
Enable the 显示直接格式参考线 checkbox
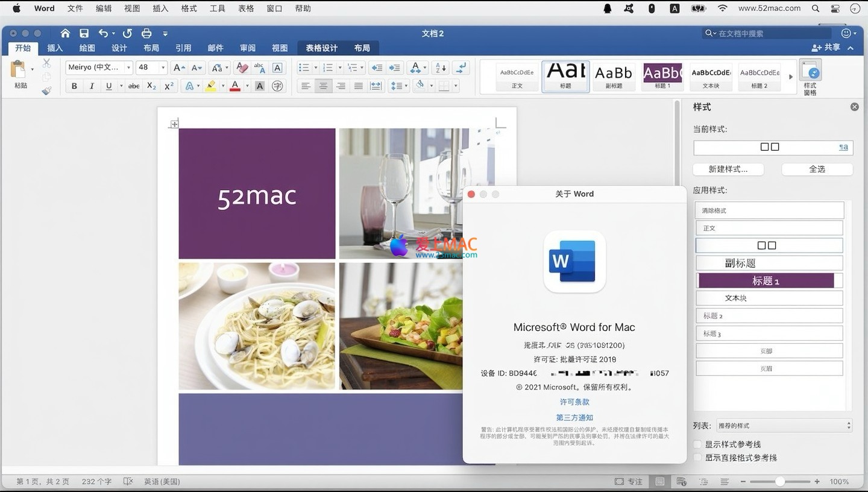(698, 458)
